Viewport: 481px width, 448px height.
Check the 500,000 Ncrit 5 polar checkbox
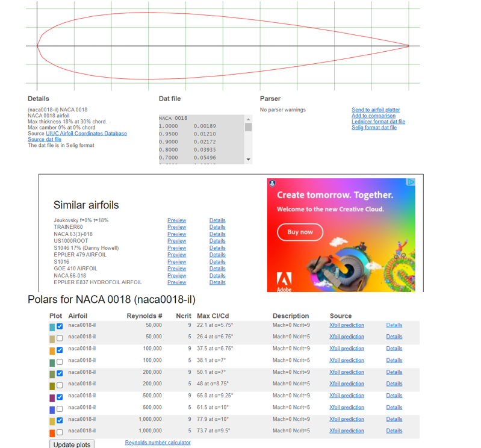(x=60, y=409)
